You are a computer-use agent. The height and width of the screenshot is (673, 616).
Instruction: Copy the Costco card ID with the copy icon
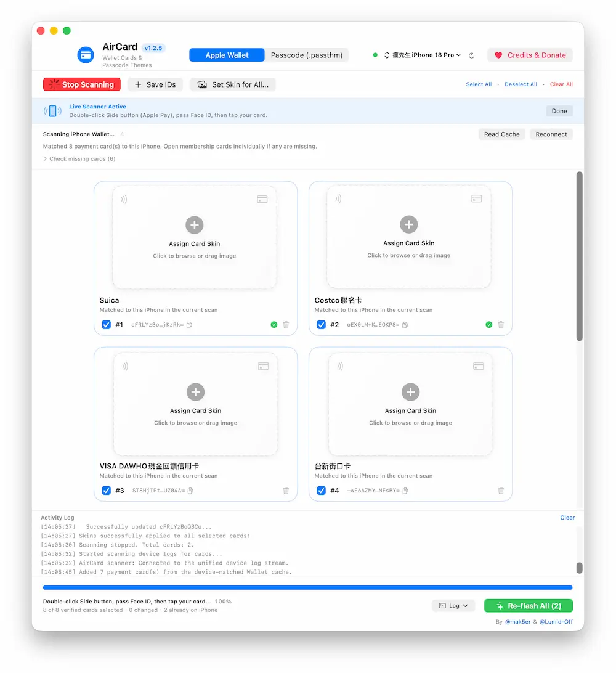405,325
